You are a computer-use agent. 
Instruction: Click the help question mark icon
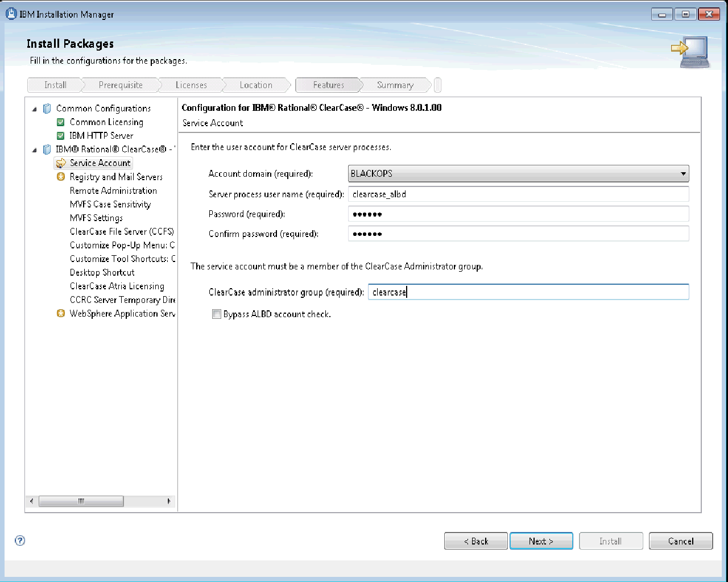(20, 541)
